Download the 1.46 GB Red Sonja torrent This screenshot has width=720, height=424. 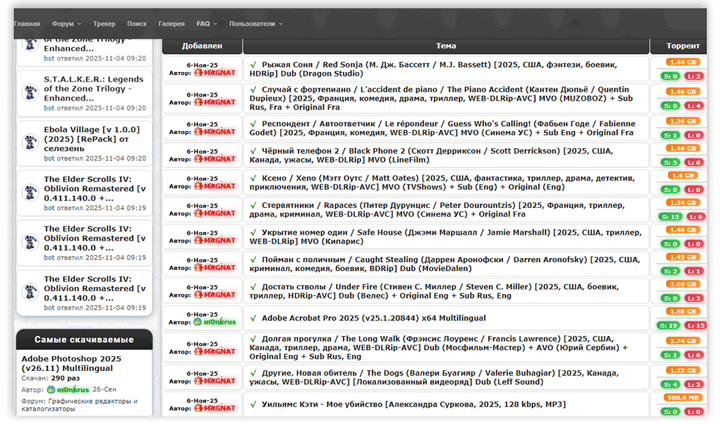click(682, 62)
